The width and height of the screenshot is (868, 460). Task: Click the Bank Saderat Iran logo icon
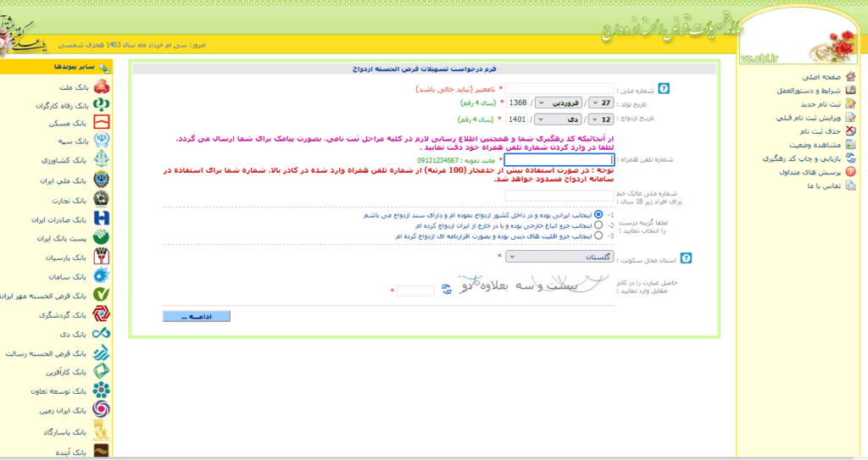(102, 218)
